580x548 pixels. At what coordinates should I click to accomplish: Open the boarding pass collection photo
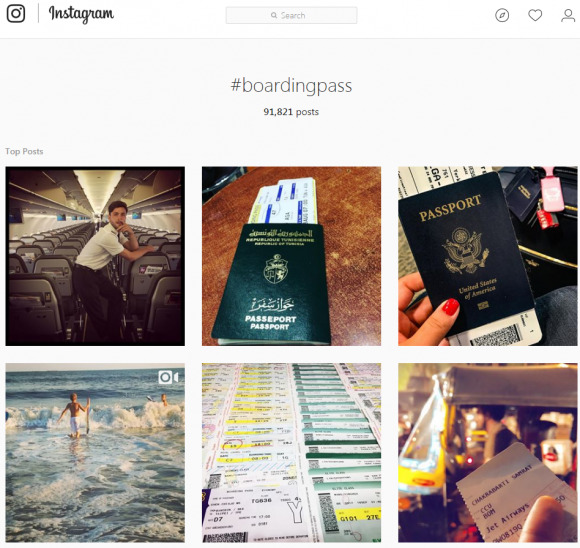[x=291, y=453]
